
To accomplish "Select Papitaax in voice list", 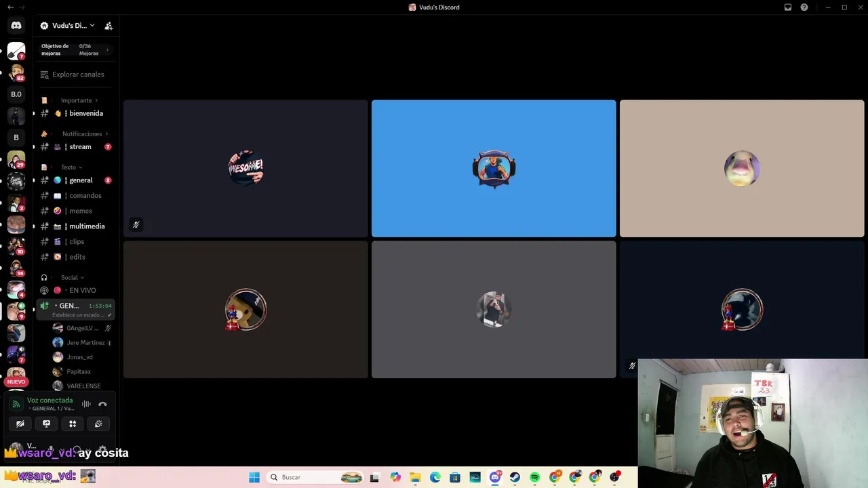I will pos(81,371).
